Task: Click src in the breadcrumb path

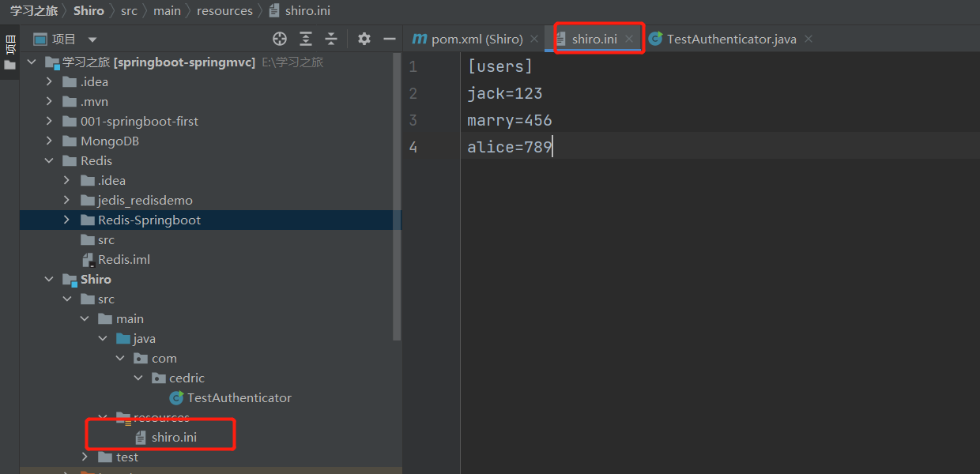Action: point(129,11)
